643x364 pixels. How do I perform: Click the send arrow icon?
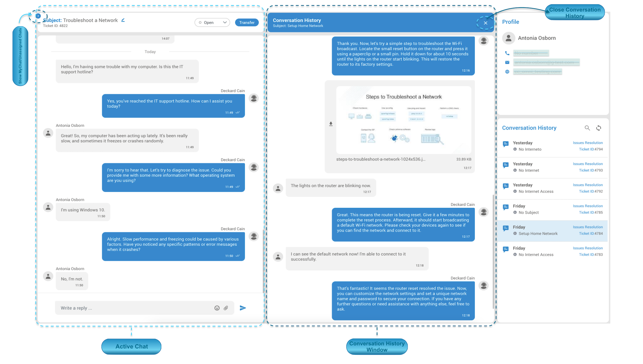click(x=243, y=308)
